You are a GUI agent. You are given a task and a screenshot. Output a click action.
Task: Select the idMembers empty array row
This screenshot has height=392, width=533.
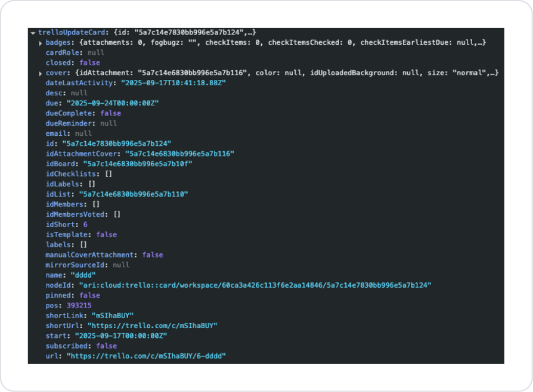pyautogui.click(x=72, y=204)
